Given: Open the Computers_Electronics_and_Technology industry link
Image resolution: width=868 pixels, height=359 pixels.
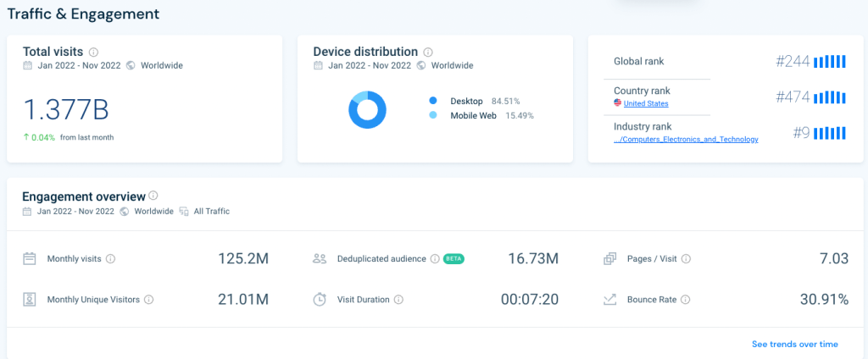Looking at the screenshot, I should tap(686, 140).
